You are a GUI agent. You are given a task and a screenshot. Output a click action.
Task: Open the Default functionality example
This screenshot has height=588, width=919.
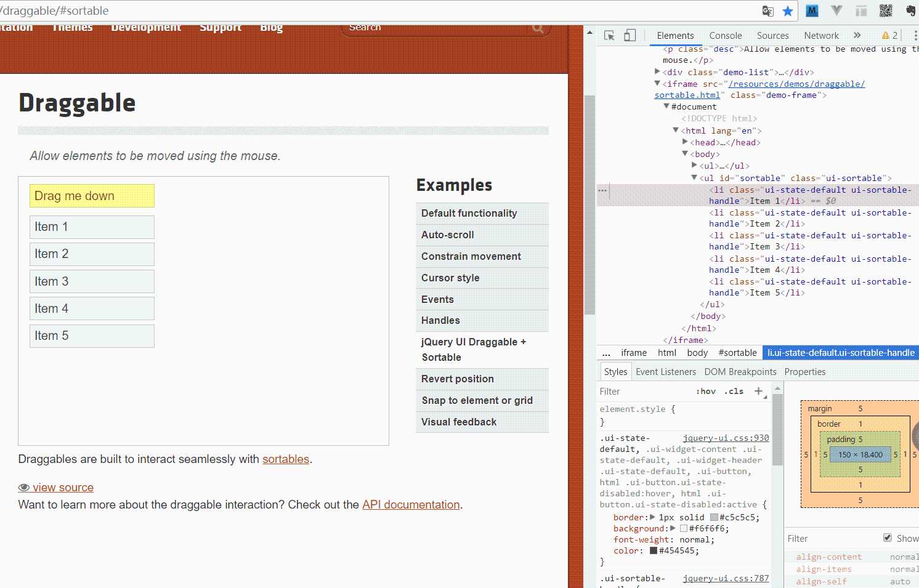point(482,214)
